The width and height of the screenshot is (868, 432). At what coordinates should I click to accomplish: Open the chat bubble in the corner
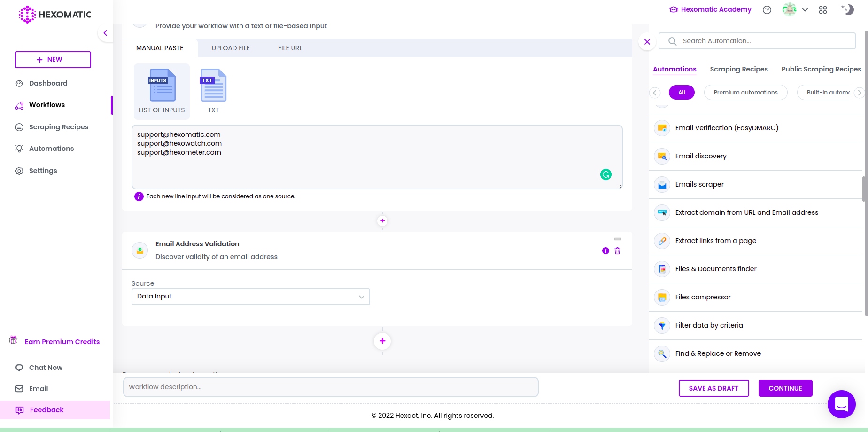point(841,404)
